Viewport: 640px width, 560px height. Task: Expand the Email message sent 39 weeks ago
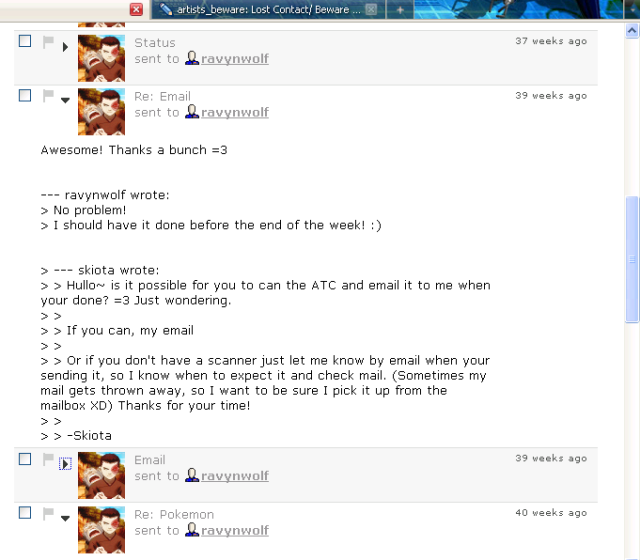(x=65, y=464)
